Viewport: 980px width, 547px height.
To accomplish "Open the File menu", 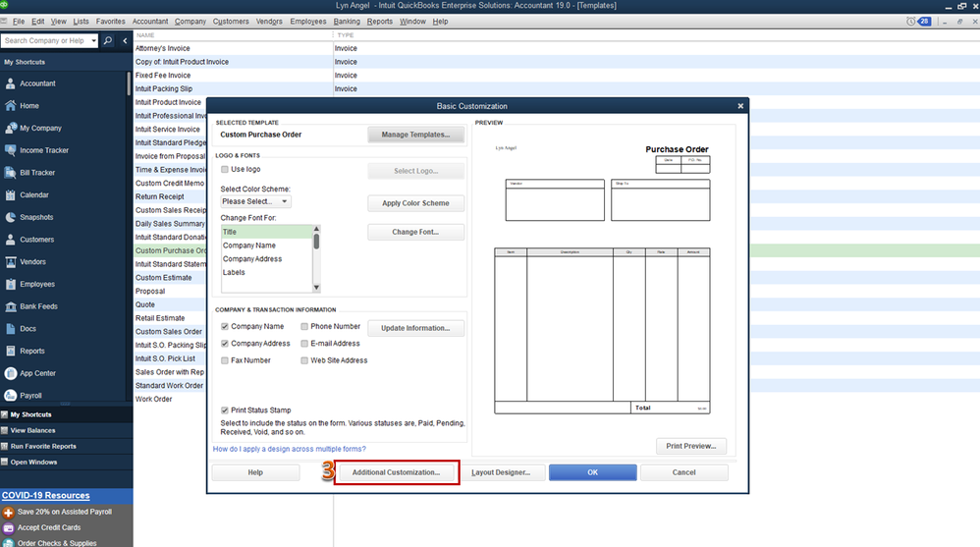I will 19,22.
